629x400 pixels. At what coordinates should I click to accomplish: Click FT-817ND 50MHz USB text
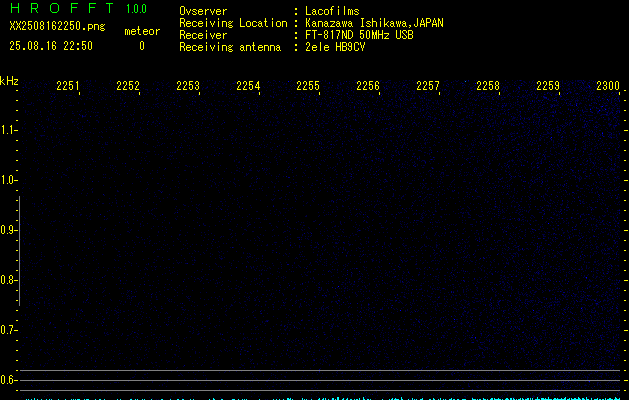[x=359, y=35]
